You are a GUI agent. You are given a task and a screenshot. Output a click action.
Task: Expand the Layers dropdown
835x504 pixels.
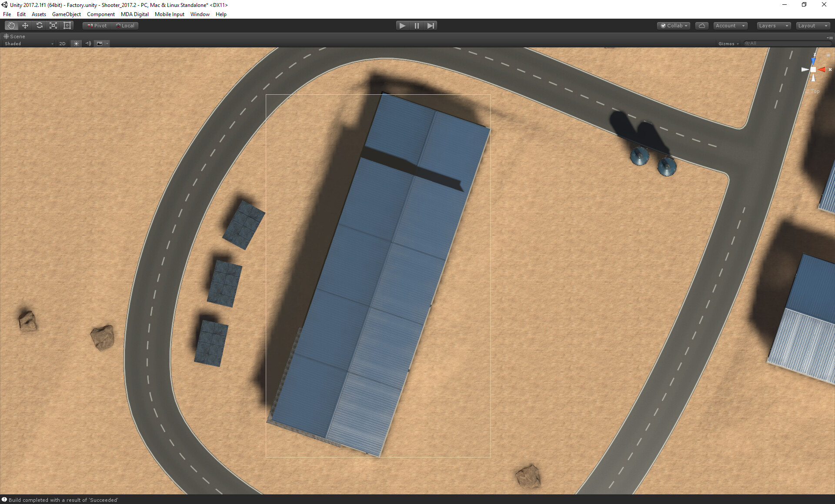point(773,26)
